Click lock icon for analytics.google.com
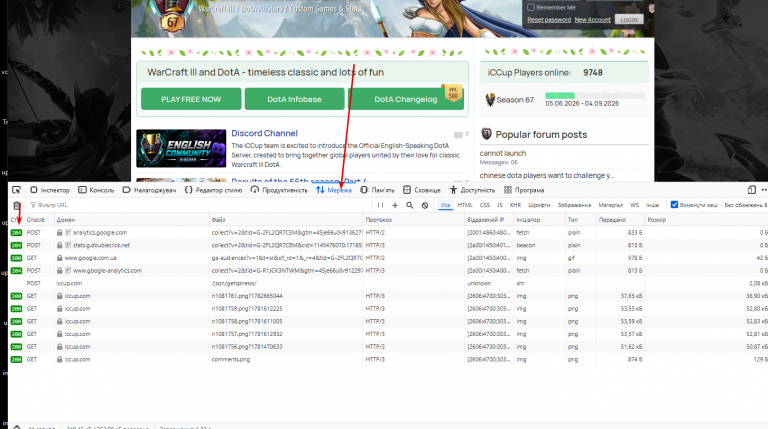The height and width of the screenshot is (429, 768). click(x=60, y=233)
